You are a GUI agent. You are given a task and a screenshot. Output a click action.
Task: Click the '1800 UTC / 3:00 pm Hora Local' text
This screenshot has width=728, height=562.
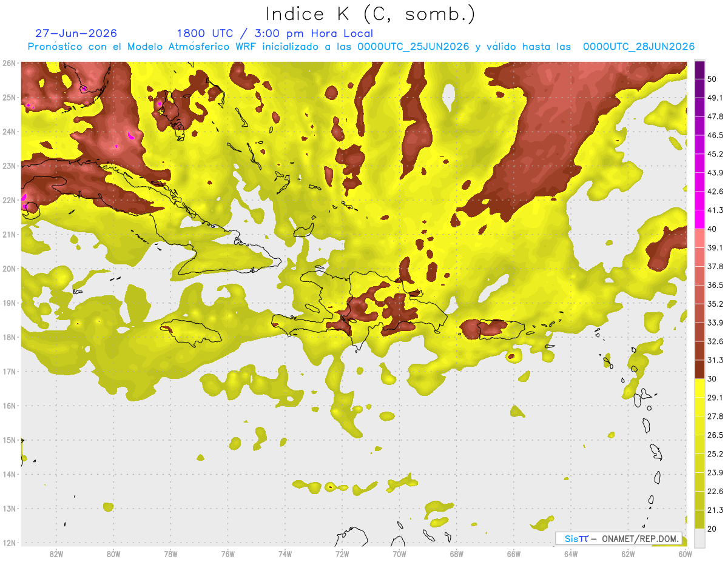coord(275,33)
